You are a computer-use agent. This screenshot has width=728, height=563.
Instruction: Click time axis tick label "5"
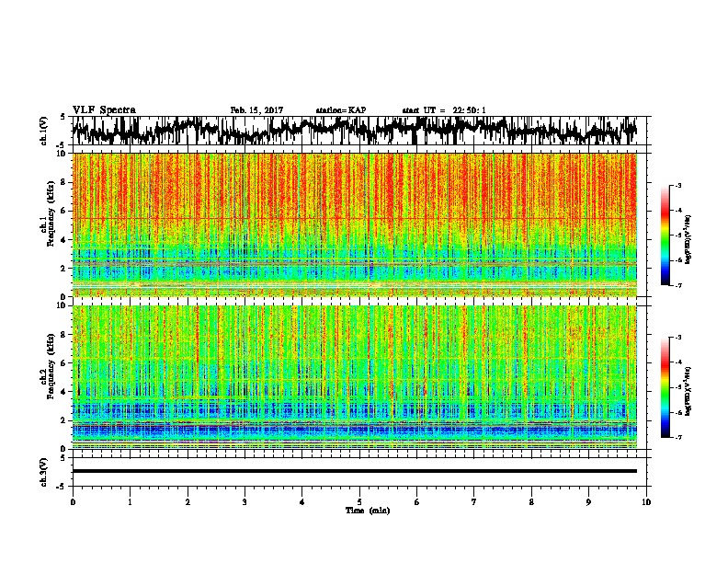click(x=359, y=502)
